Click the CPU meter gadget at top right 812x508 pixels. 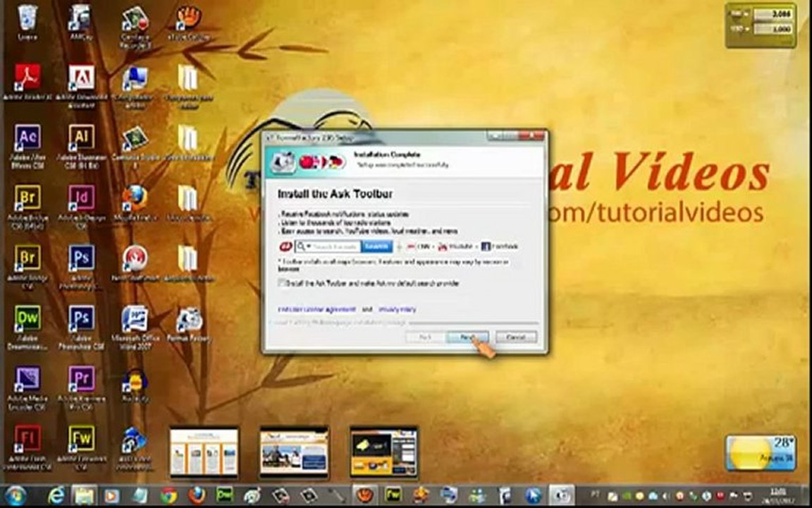click(761, 25)
